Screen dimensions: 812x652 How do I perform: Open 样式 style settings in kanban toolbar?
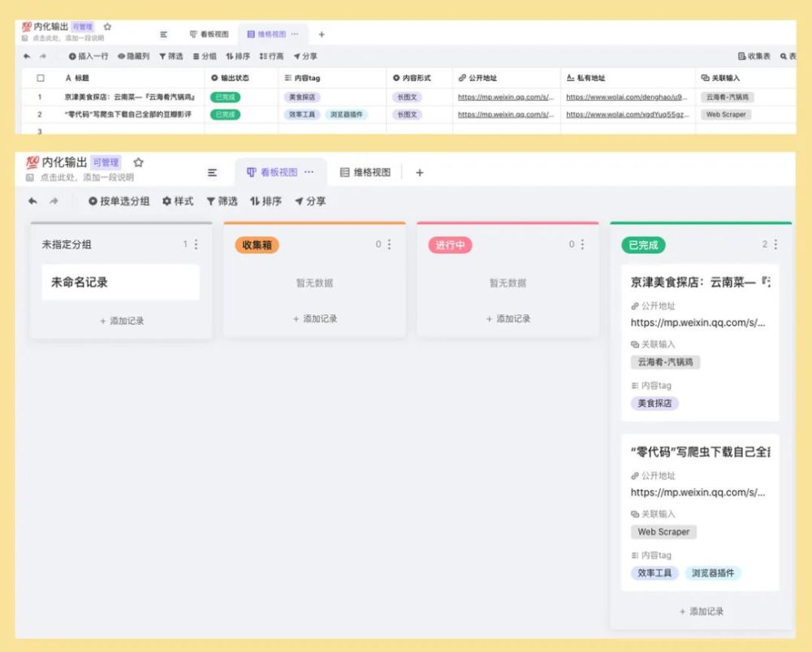coord(178,201)
